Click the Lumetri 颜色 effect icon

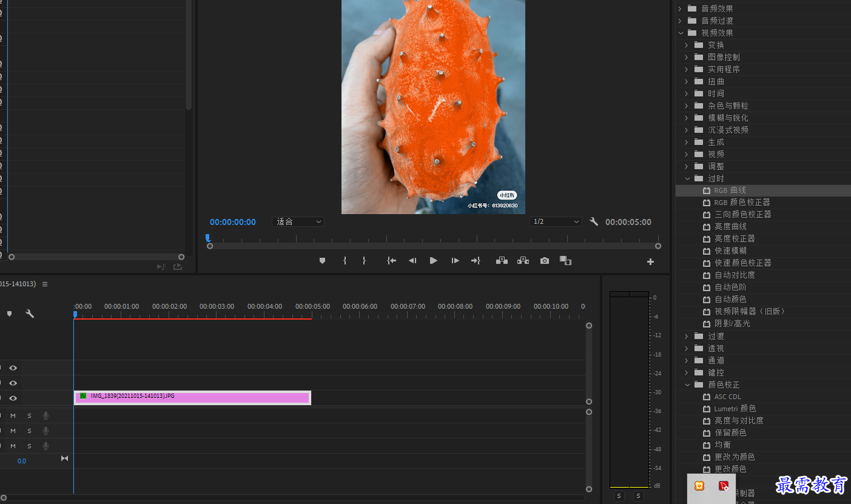point(707,409)
